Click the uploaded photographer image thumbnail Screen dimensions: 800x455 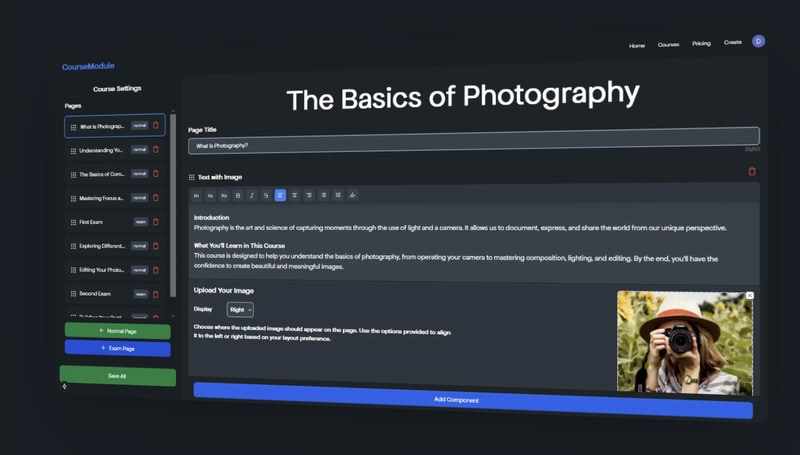point(684,343)
